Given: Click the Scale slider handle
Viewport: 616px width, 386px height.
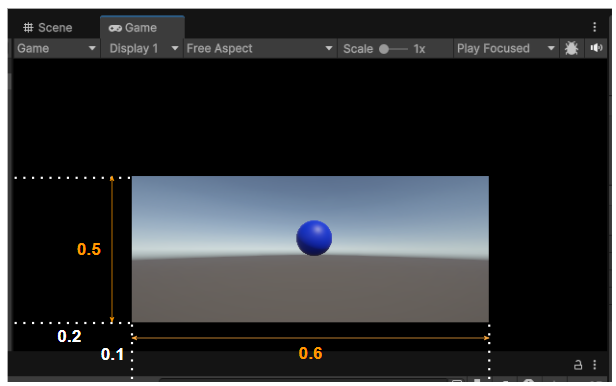Looking at the screenshot, I should click(384, 49).
